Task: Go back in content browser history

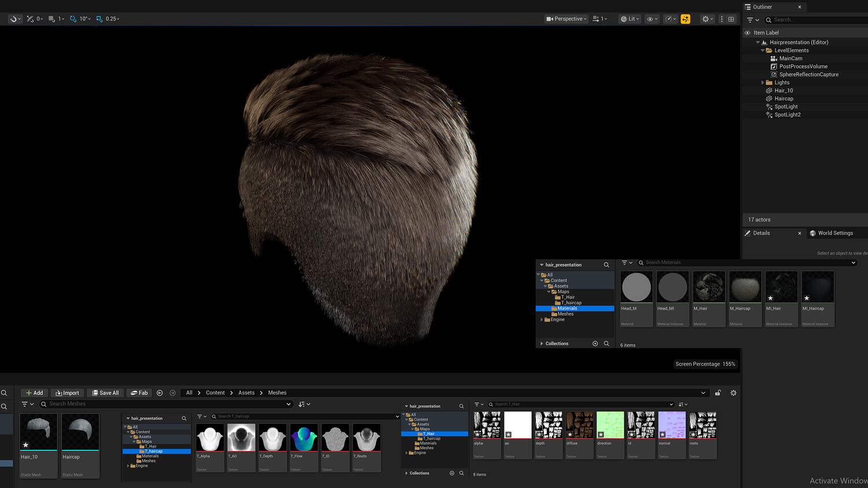Action: click(x=160, y=393)
